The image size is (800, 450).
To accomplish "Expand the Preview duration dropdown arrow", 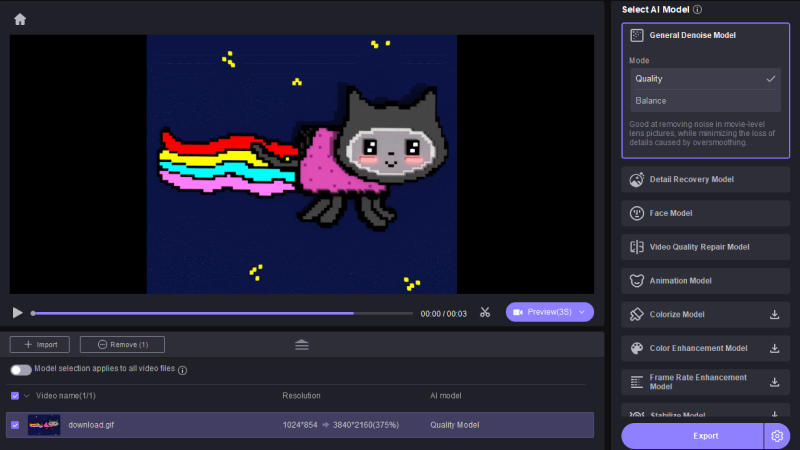I will pyautogui.click(x=582, y=312).
